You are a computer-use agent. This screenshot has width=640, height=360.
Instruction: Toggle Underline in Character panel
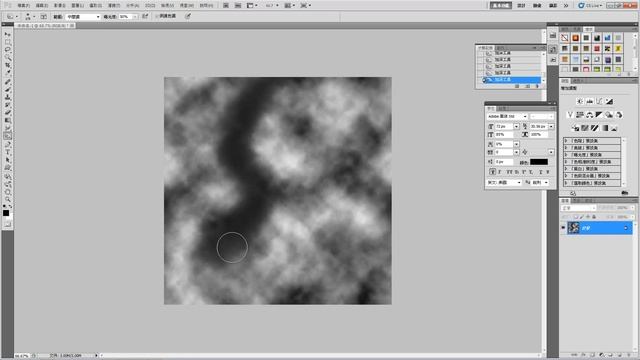point(540,172)
